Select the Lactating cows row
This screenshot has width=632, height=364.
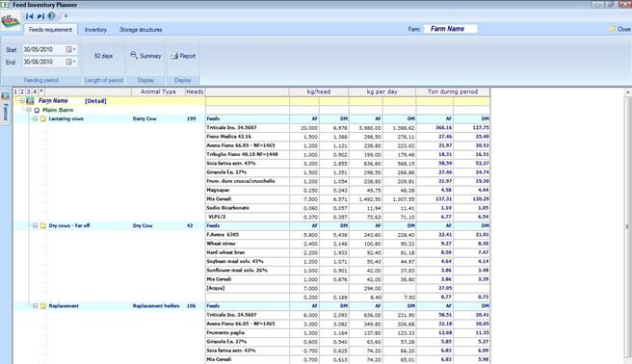pyautogui.click(x=109, y=118)
